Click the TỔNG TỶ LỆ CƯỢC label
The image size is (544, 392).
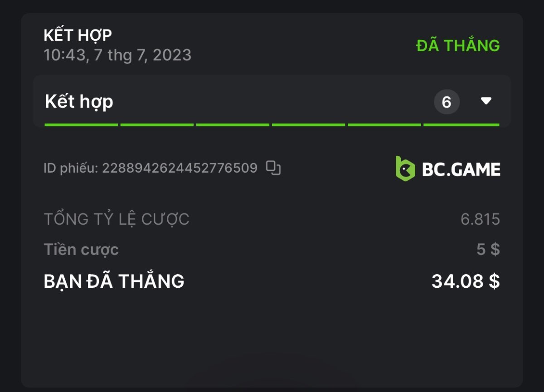point(117,219)
